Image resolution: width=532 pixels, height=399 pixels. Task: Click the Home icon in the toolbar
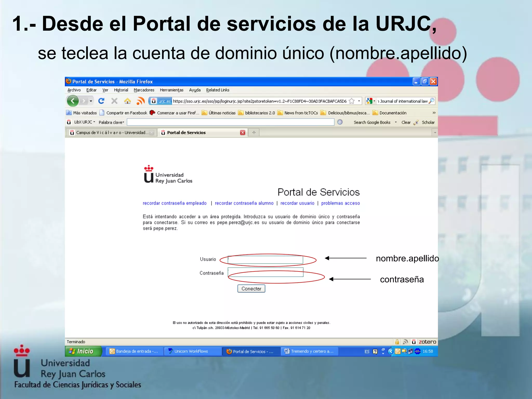point(127,101)
